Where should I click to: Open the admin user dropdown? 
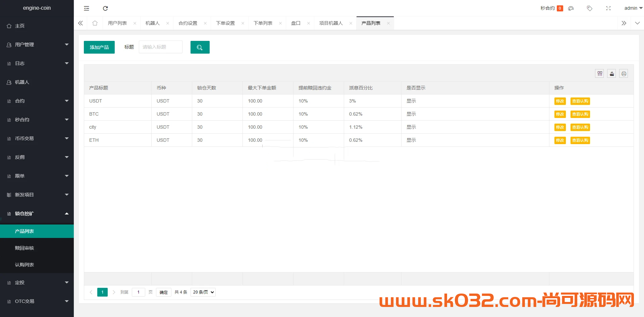click(633, 8)
